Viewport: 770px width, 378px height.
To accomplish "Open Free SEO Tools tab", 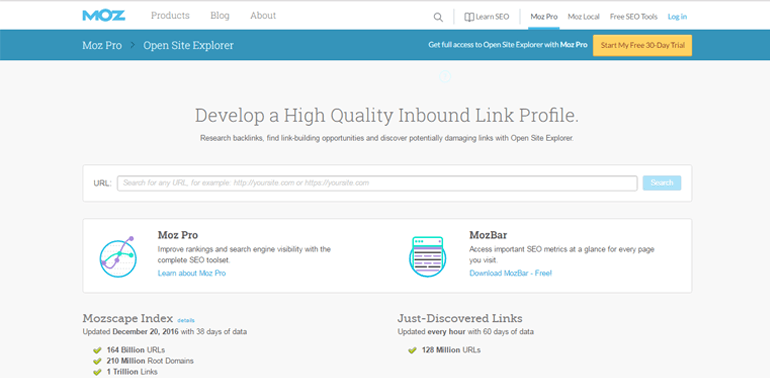I will (633, 17).
